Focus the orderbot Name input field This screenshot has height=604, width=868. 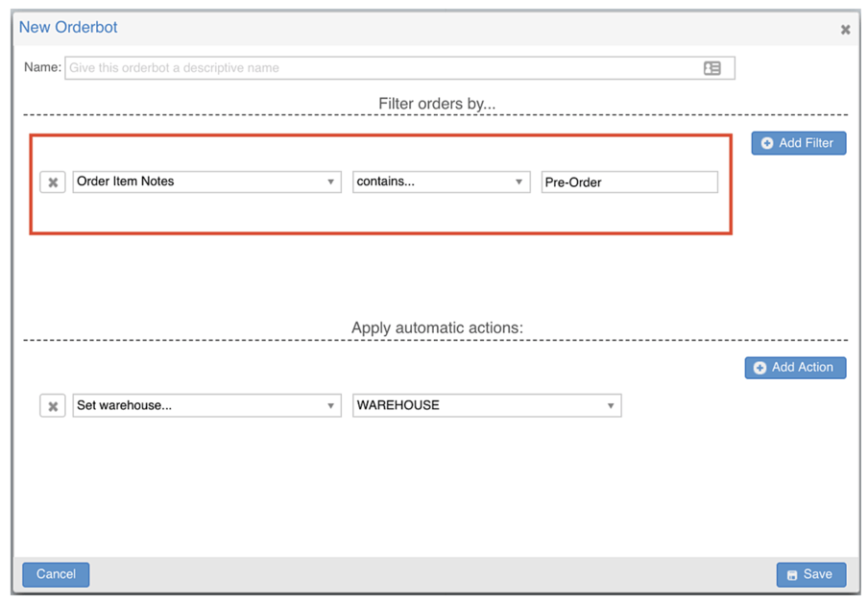tap(399, 68)
